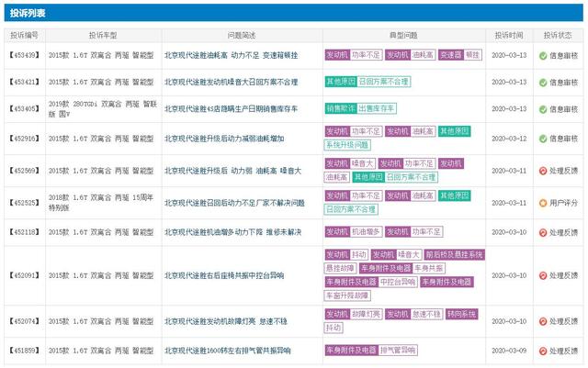588x368 pixels.
Task: Click 车身附件及电器 排气管异响 tag
Action: (x=371, y=351)
